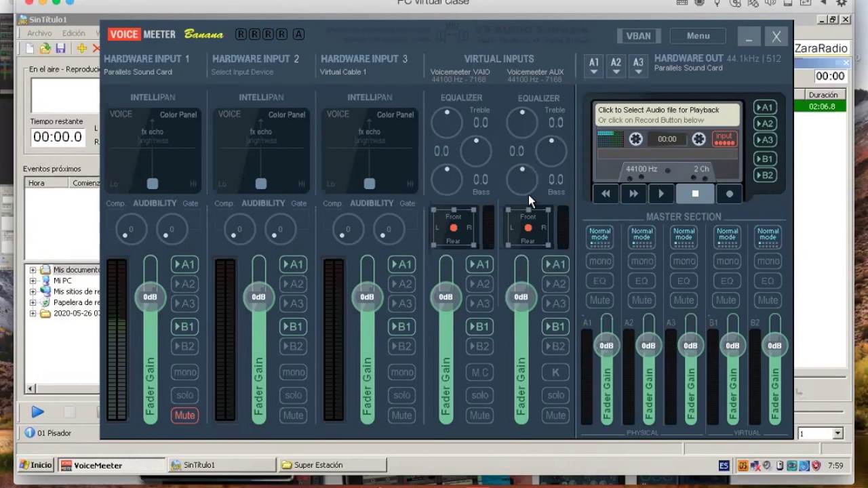Screen dimensions: 868x488
Task: Mute Hardware Input 1 strip
Action: coord(184,415)
